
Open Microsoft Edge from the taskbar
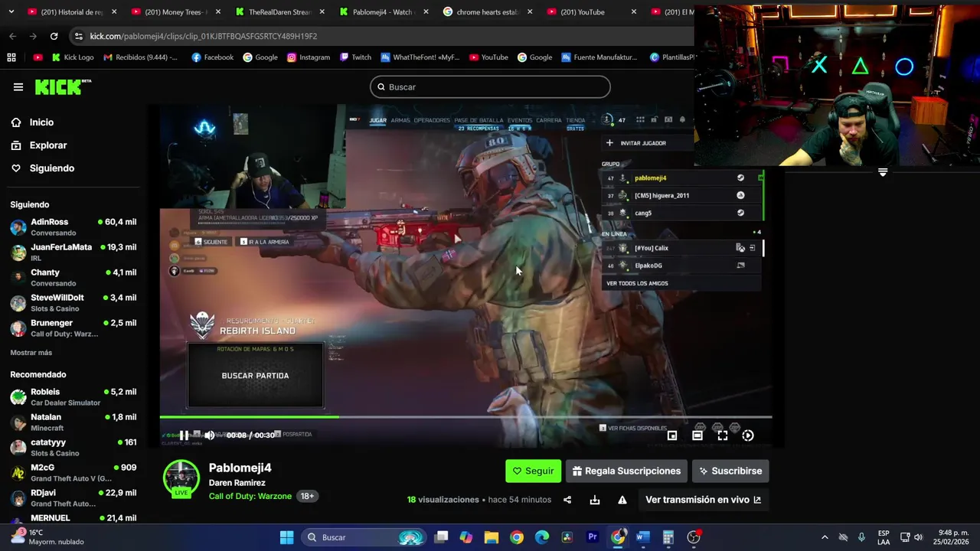click(541, 537)
